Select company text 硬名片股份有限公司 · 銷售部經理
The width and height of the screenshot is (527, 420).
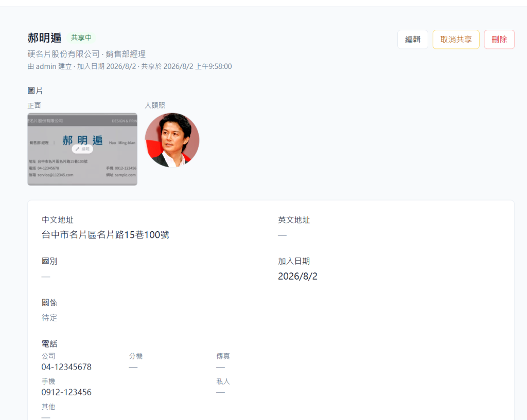86,54
